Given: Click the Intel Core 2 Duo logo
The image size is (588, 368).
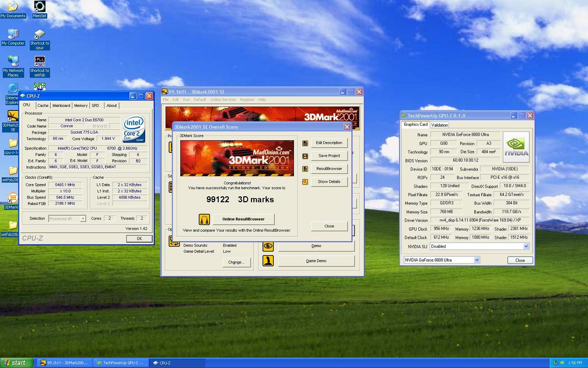Looking at the screenshot, I should [134, 129].
